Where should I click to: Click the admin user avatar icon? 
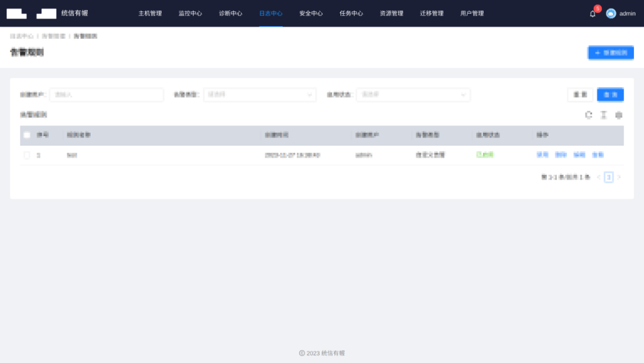tap(611, 14)
